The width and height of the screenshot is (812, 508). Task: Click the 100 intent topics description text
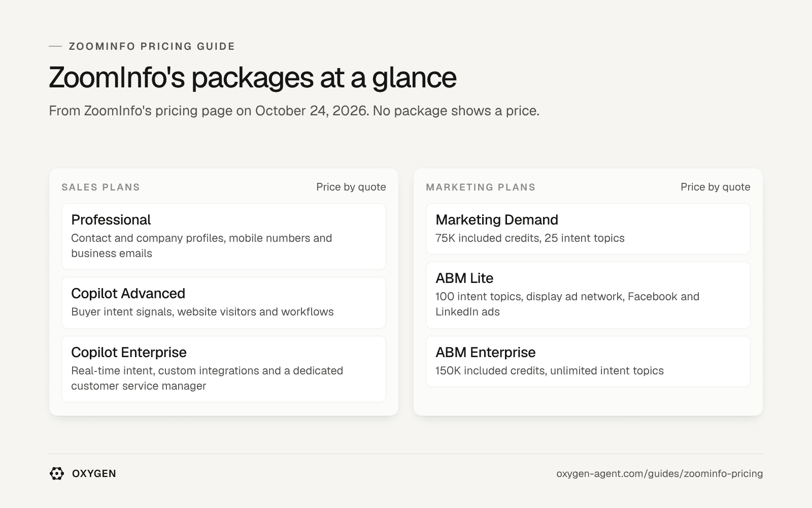point(567,304)
